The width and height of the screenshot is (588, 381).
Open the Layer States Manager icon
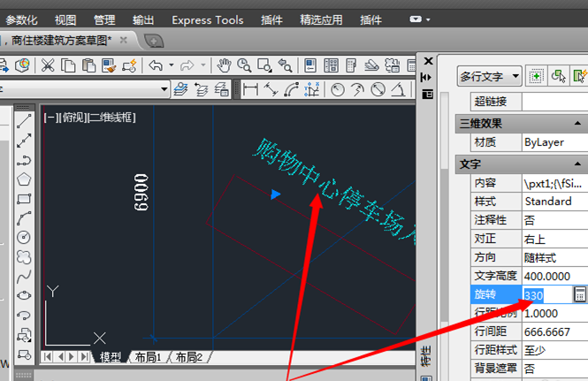[x=222, y=89]
